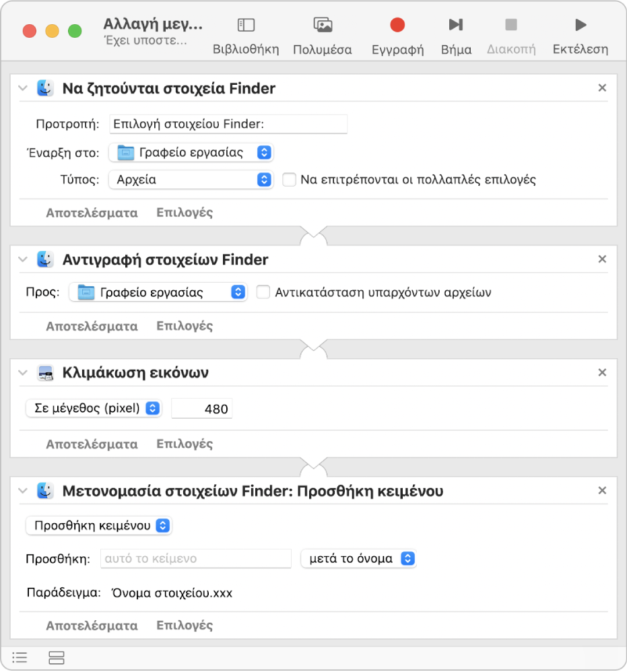Viewport: 627px width, 672px height.
Task: Open Επιλογές tab of Αντιγραφή στοιχείων Finder
Action: [x=185, y=326]
